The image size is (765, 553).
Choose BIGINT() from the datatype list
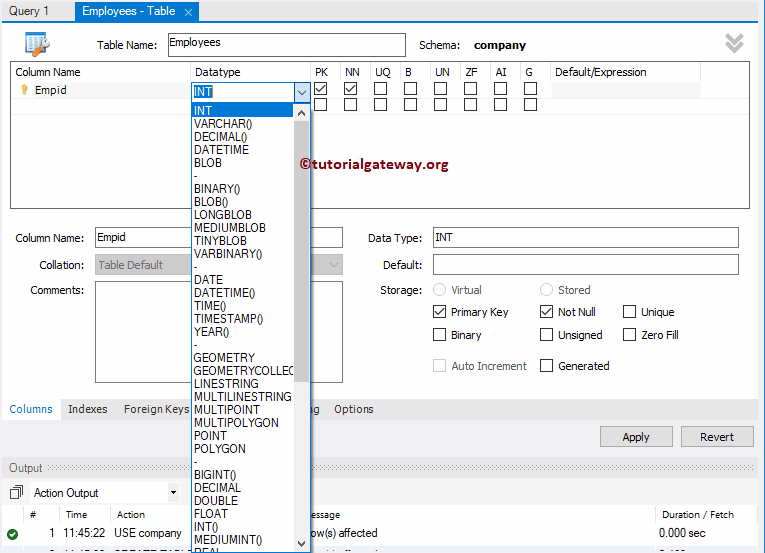tap(215, 474)
